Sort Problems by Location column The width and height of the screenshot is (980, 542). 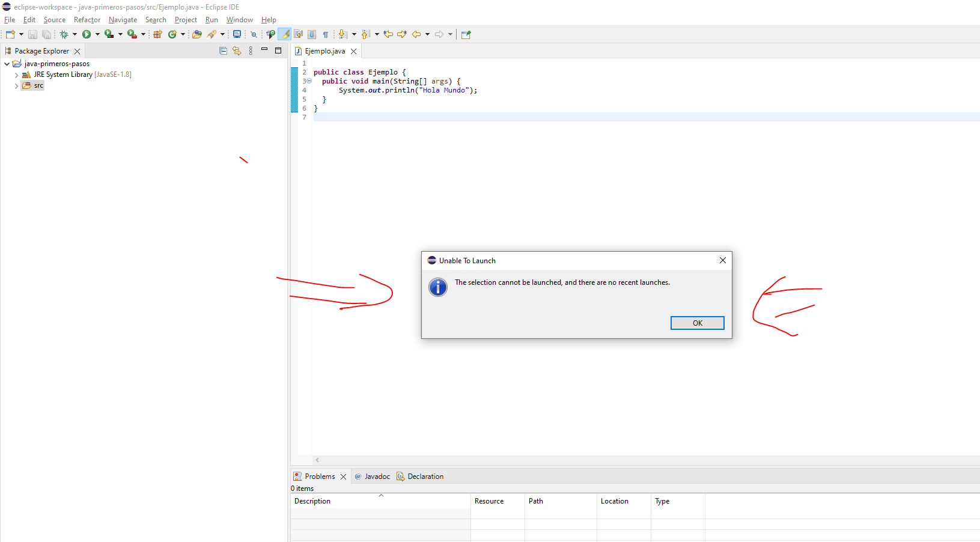[x=624, y=501]
